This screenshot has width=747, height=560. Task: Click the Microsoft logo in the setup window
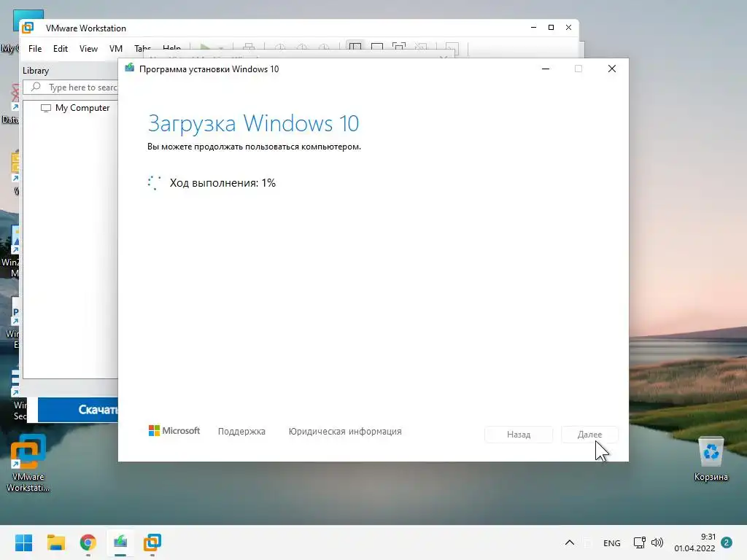pos(174,430)
